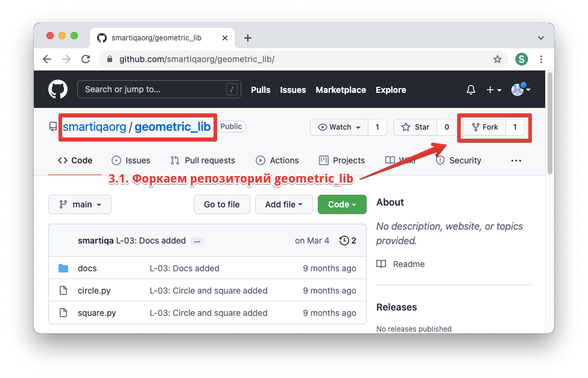Click the browser back arrow

[46, 59]
